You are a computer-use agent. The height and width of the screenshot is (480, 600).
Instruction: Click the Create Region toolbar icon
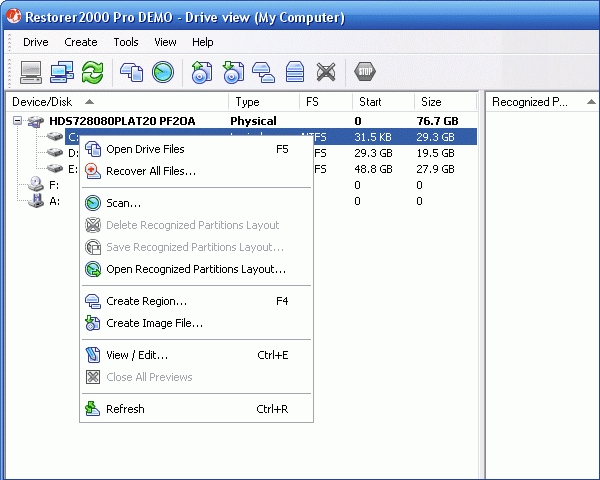click(x=264, y=72)
